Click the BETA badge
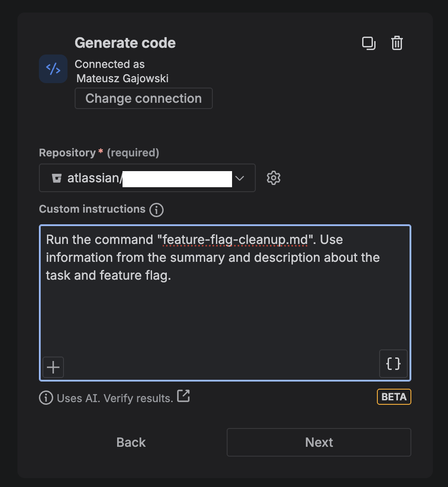Screen dimensions: 448x487 click(x=394, y=397)
